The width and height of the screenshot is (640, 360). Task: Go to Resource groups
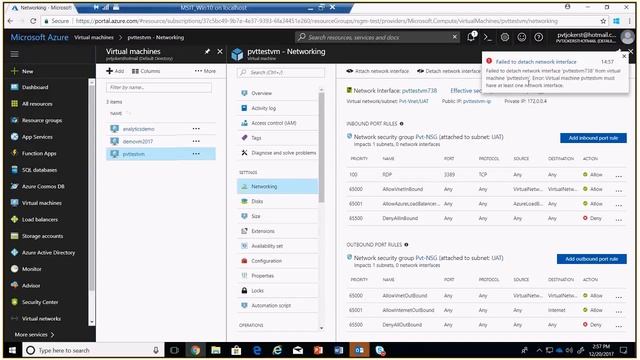[42, 120]
